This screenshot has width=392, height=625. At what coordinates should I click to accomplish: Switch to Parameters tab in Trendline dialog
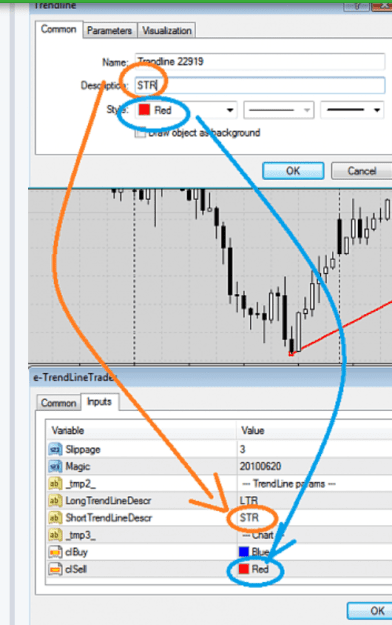click(x=110, y=31)
